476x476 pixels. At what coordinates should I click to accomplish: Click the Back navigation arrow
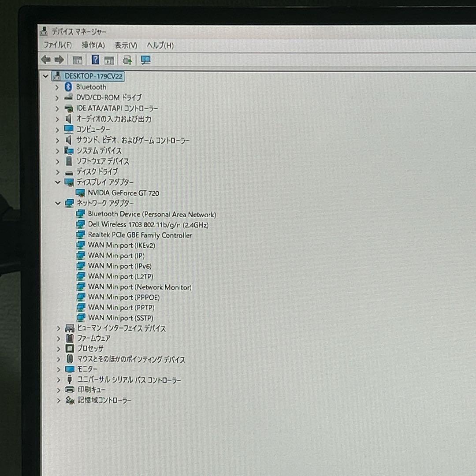[x=45, y=59]
